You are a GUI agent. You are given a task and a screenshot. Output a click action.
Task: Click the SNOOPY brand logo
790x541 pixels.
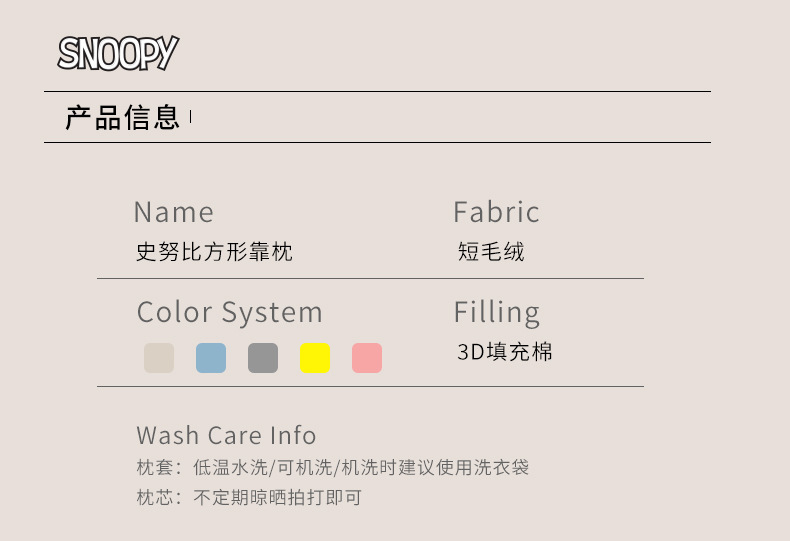click(118, 53)
